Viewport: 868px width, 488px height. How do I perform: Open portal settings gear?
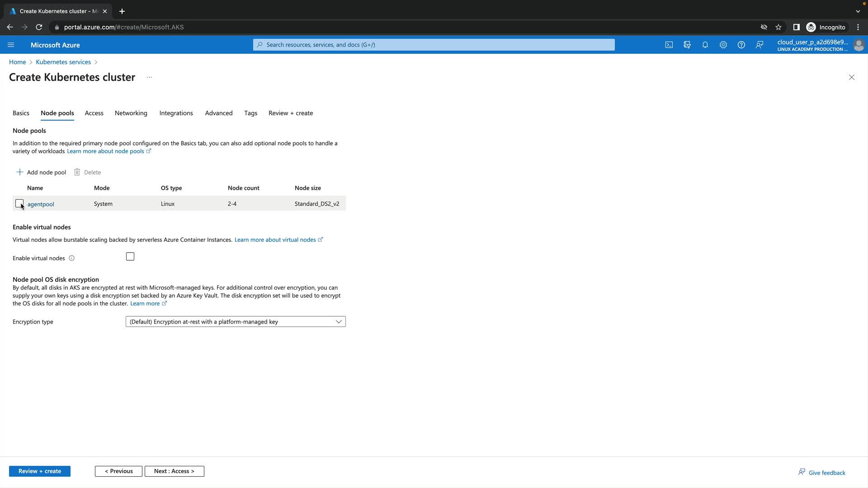pos(723,45)
